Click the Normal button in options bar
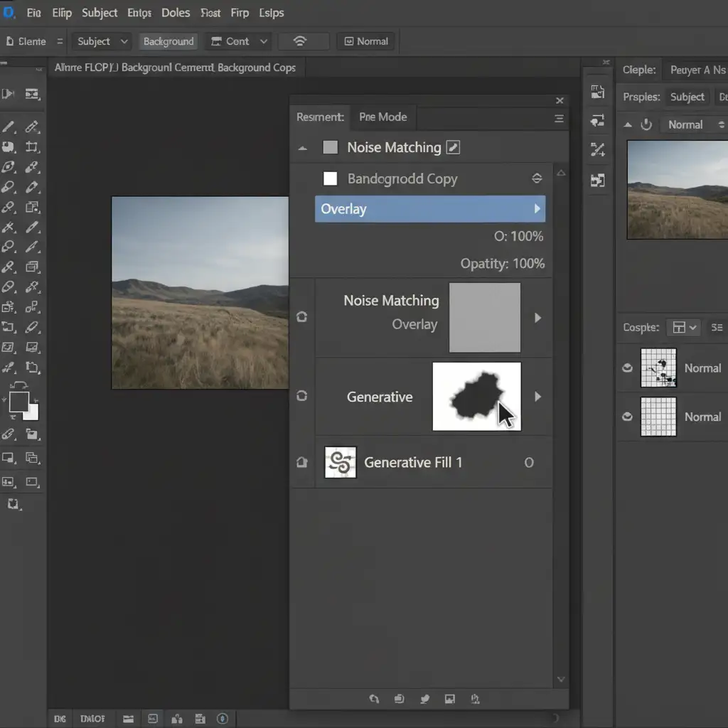The height and width of the screenshot is (728, 728). [366, 41]
